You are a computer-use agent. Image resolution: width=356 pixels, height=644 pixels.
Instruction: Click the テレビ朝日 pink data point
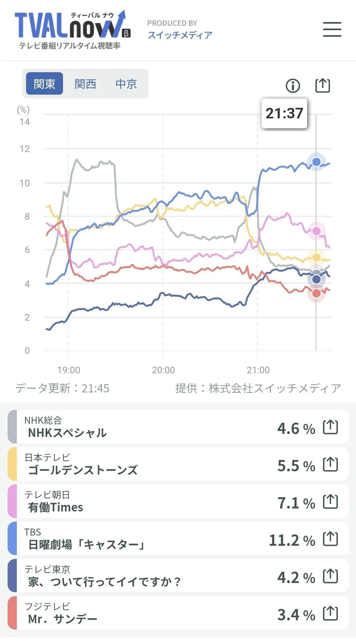pyautogui.click(x=316, y=231)
